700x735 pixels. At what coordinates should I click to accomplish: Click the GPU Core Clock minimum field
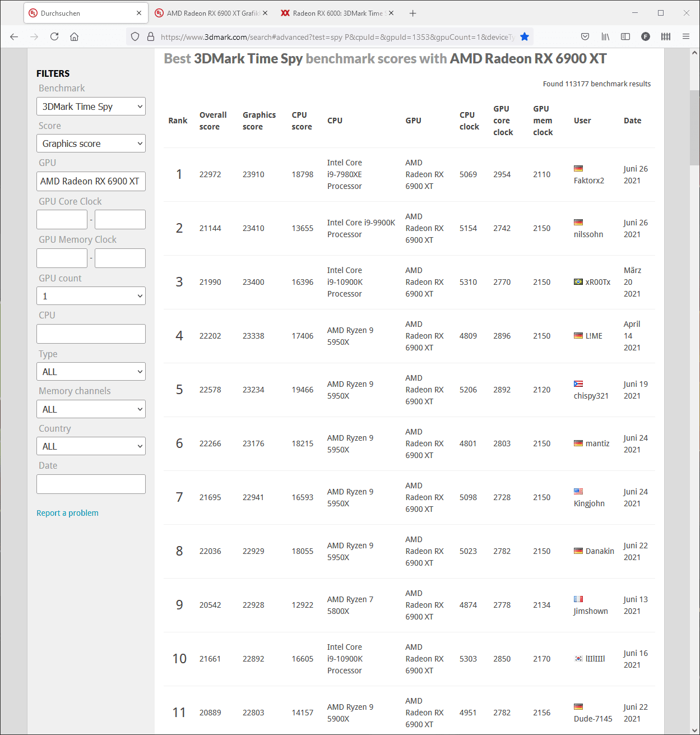(x=62, y=220)
